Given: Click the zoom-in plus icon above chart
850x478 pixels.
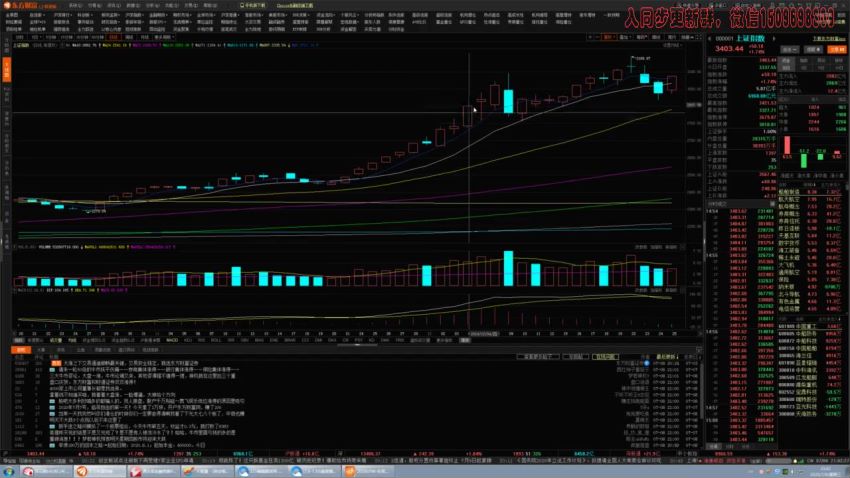Looking at the screenshot, I should 590,37.
